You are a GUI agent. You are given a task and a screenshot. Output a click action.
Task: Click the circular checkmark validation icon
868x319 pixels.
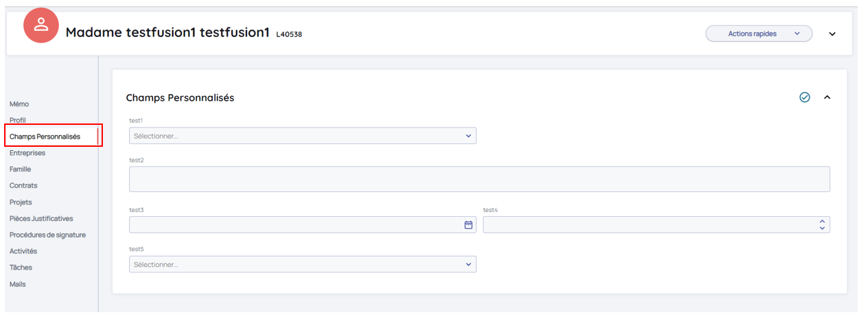tap(805, 97)
